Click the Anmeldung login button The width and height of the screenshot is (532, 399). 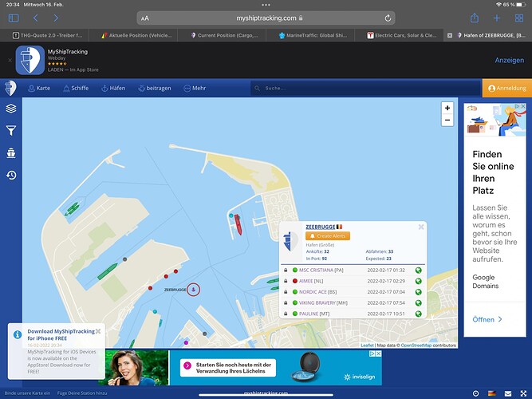507,89
